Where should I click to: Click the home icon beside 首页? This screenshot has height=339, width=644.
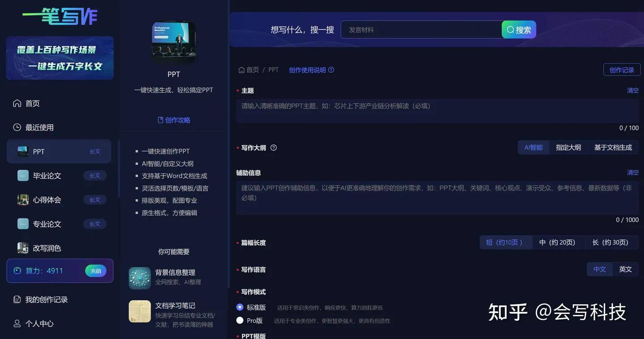coord(17,103)
